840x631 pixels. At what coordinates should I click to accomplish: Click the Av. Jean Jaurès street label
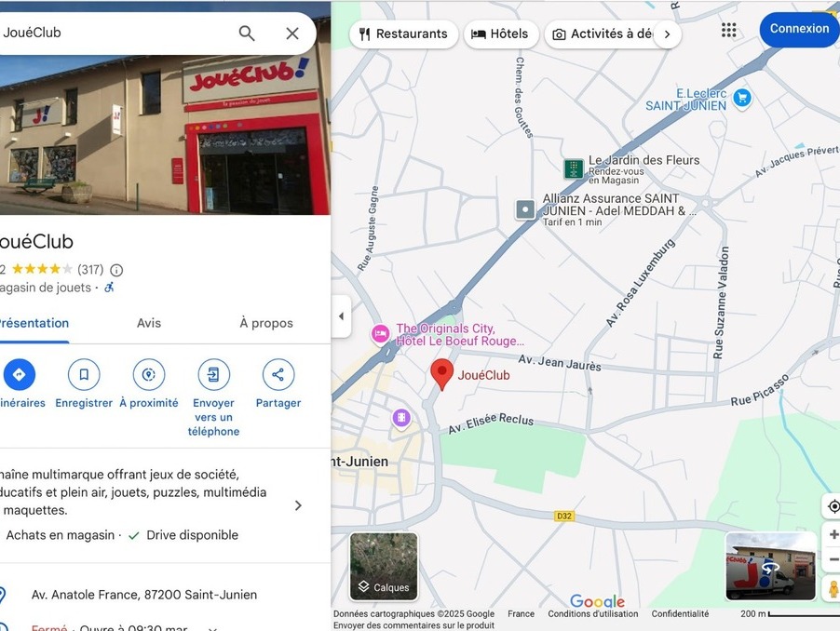pos(560,363)
